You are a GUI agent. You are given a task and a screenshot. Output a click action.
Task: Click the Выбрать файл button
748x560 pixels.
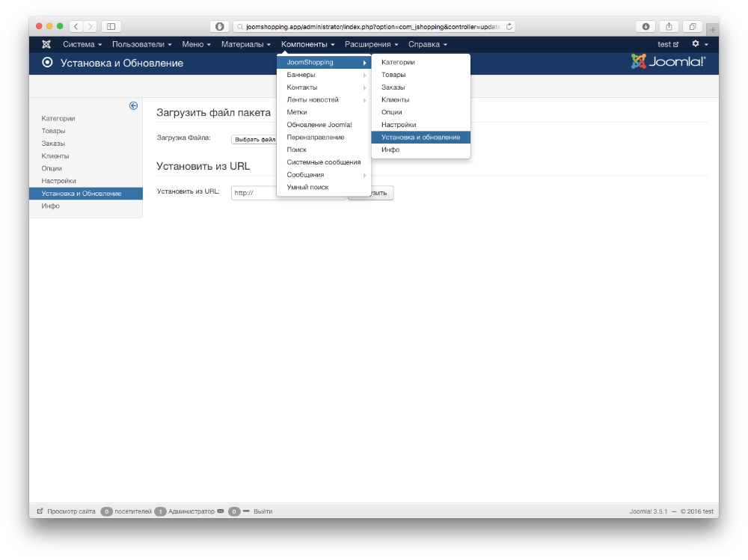pos(254,139)
